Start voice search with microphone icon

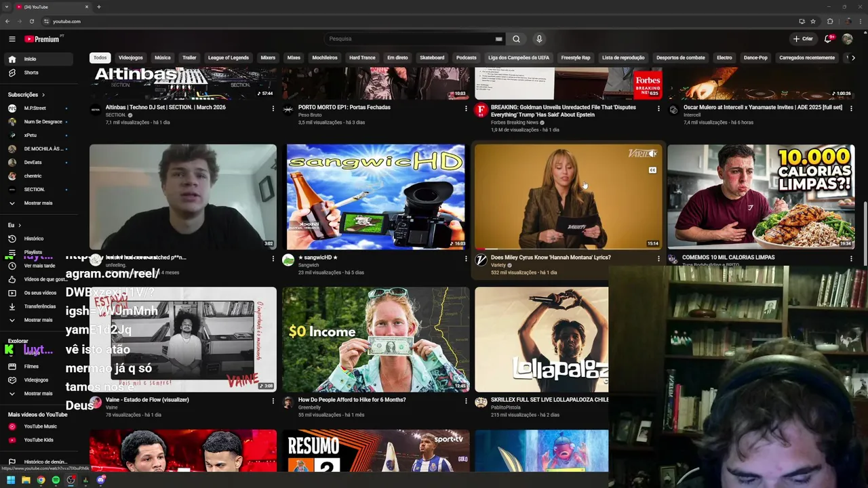(x=539, y=39)
